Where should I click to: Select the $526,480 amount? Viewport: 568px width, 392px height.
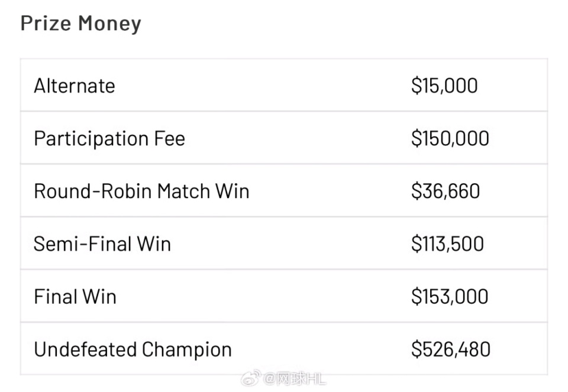coord(451,349)
